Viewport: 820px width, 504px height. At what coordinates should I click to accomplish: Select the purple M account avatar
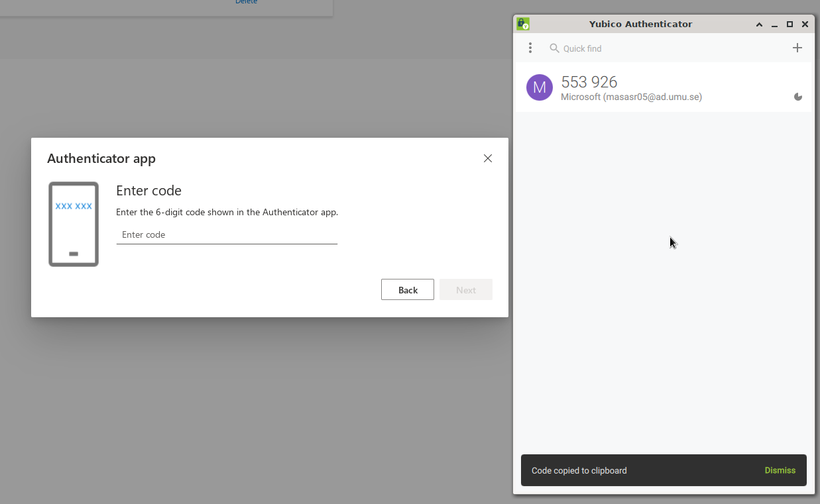pos(540,87)
